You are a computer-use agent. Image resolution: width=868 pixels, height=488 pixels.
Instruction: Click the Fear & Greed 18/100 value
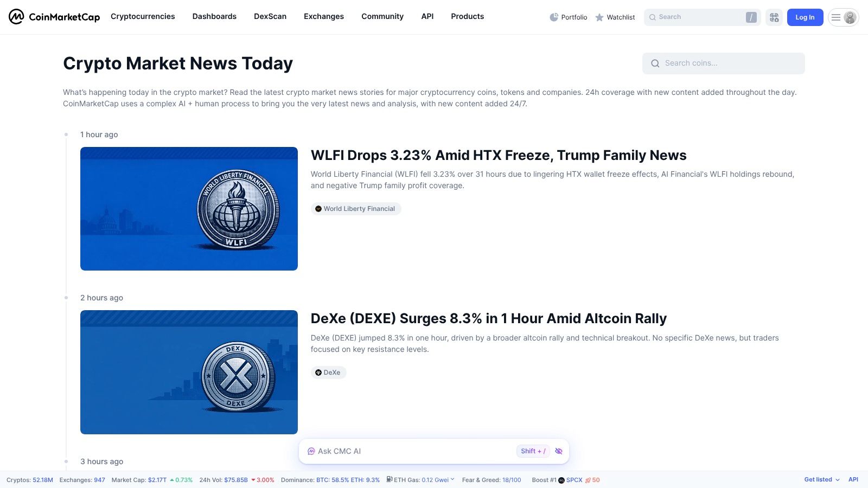click(x=512, y=480)
